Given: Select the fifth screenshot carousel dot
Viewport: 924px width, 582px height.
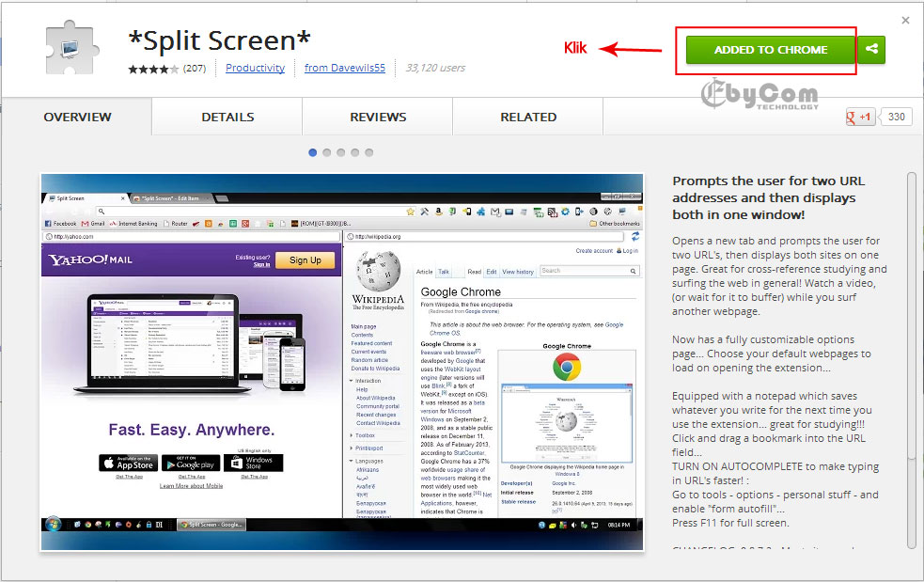Looking at the screenshot, I should point(368,152).
